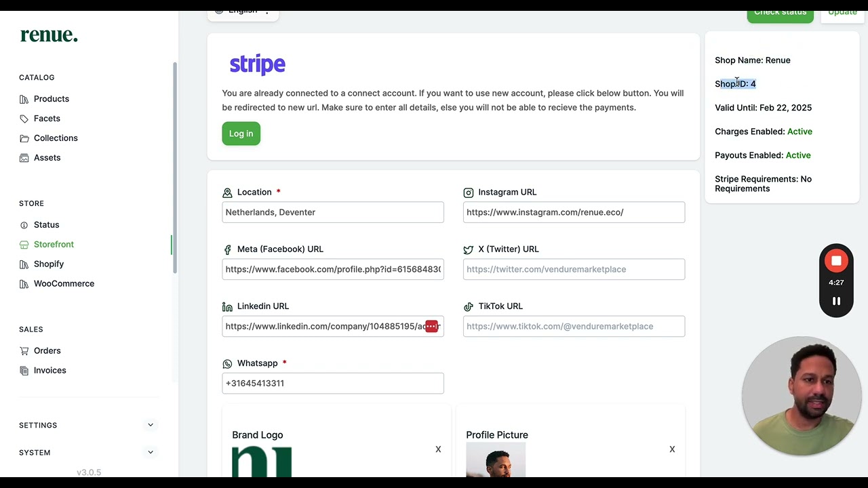Click the Location pin icon
This screenshot has width=868, height=488.
coord(227,193)
